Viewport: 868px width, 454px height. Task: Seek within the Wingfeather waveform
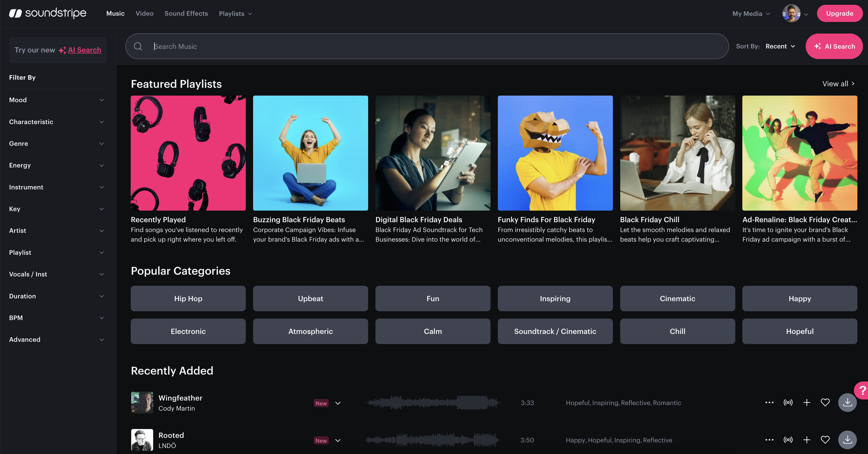433,403
